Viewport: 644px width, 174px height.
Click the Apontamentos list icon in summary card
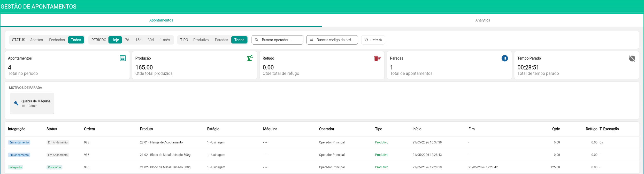[x=123, y=58]
